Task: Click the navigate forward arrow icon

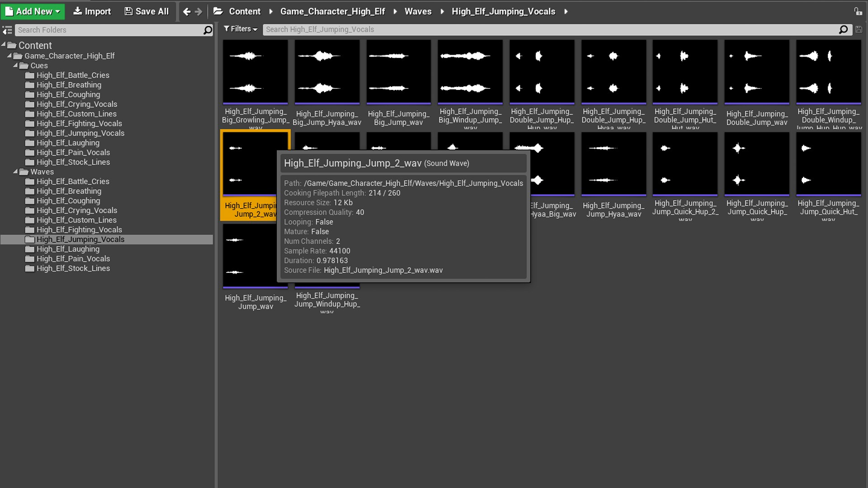Action: tap(198, 12)
